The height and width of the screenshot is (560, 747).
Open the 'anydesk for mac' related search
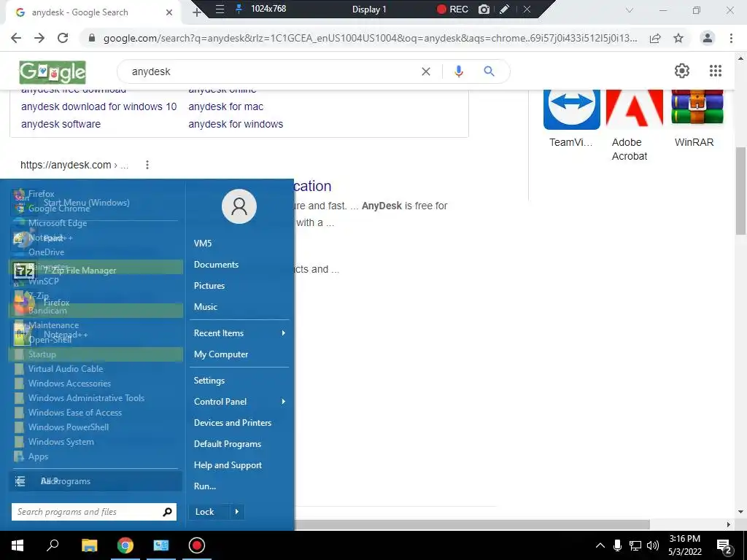(226, 106)
